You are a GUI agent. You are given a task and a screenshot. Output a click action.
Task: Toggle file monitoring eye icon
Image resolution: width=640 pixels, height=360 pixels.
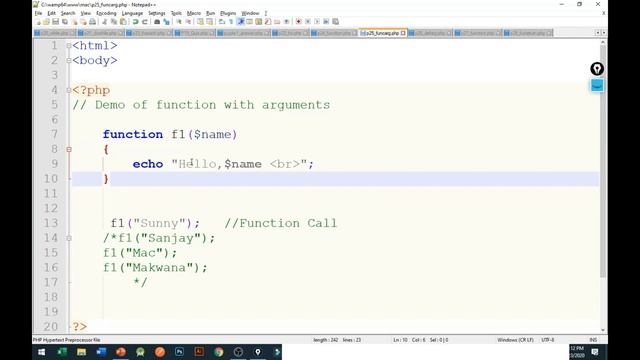pyautogui.click(x=286, y=22)
